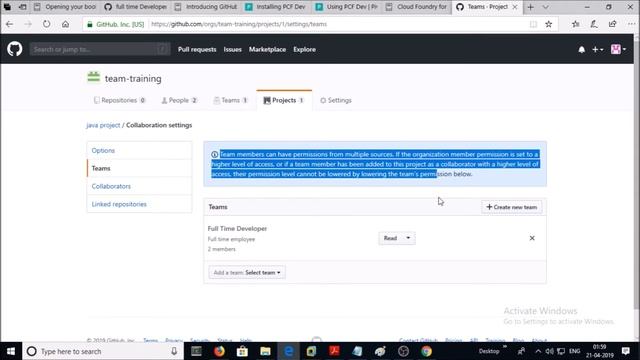Show tab list chevron dropdown
Screen dimensions: 640x360
545,7
